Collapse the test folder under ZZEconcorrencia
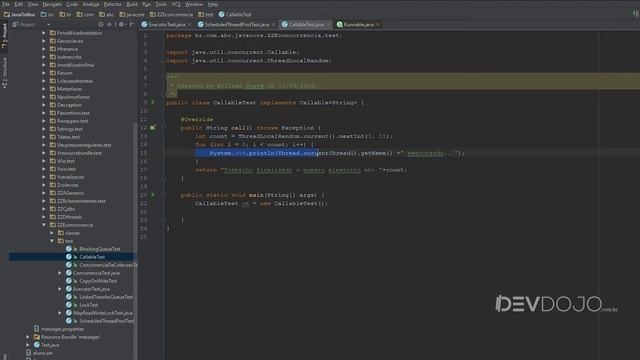Screen dimensions: 640x360 tap(52, 241)
